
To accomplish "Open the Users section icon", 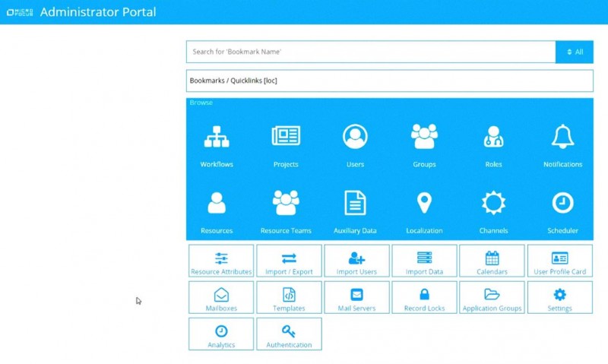I will click(x=355, y=137).
